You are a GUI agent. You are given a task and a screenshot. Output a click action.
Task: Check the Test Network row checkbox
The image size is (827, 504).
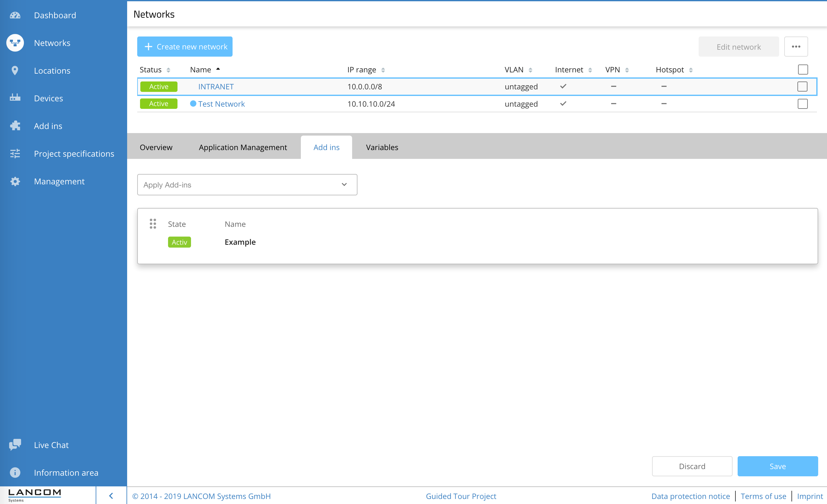[802, 104]
